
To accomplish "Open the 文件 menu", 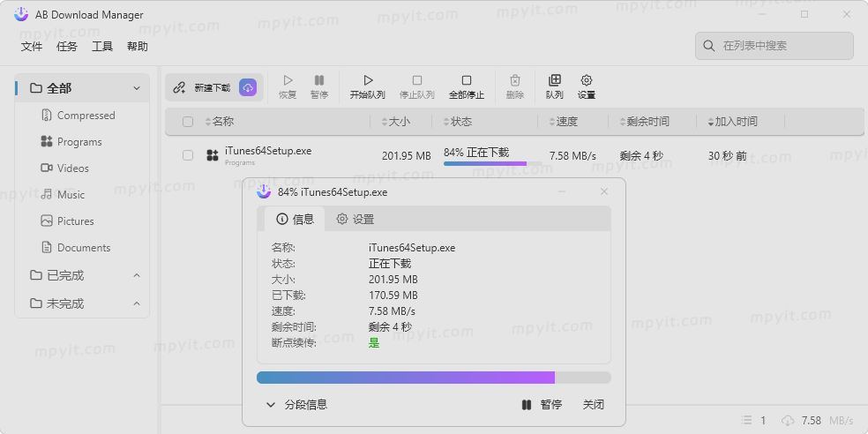I will pos(32,47).
